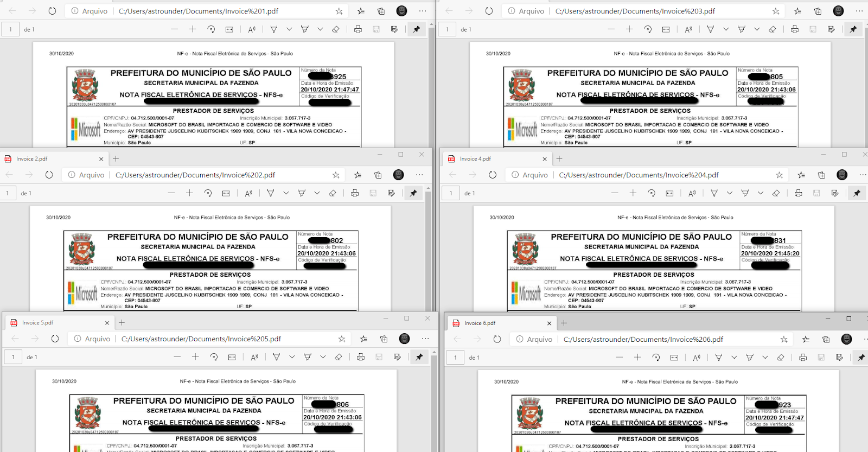Select the Invoice 5.pdf tab
The width and height of the screenshot is (868, 452).
click(x=59, y=323)
